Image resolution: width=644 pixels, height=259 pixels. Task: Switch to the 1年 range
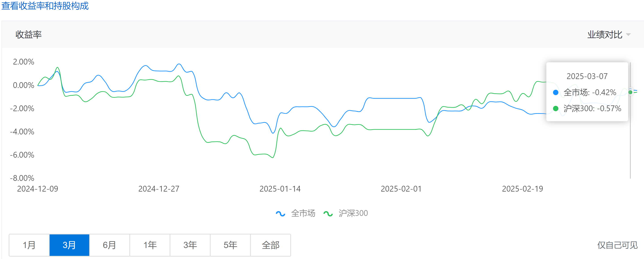[x=150, y=245]
